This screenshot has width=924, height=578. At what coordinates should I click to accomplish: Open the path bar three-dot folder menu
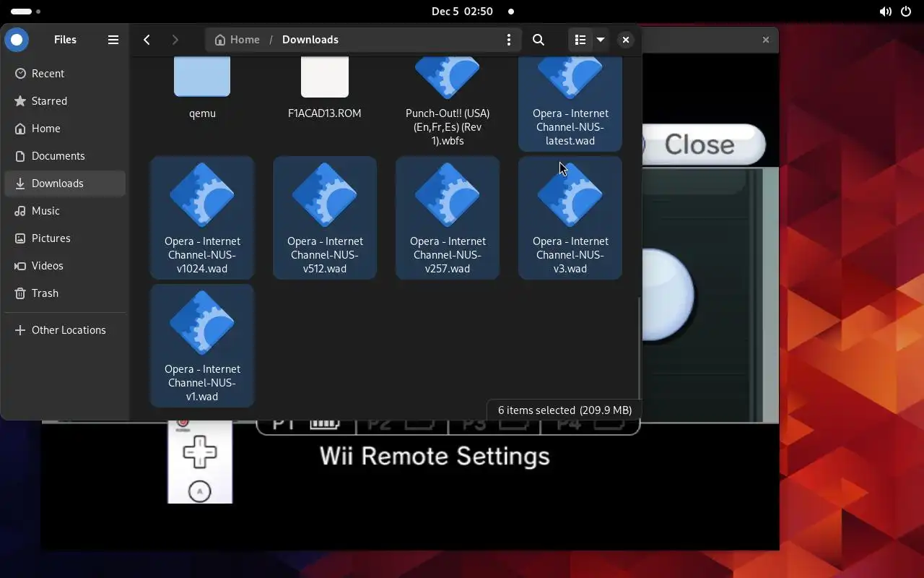(509, 40)
